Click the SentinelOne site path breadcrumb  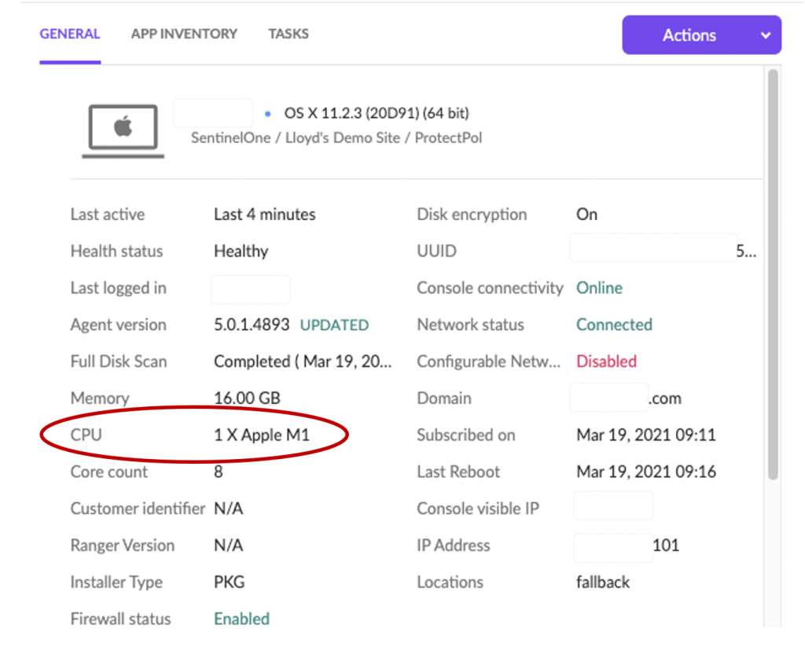click(x=336, y=138)
